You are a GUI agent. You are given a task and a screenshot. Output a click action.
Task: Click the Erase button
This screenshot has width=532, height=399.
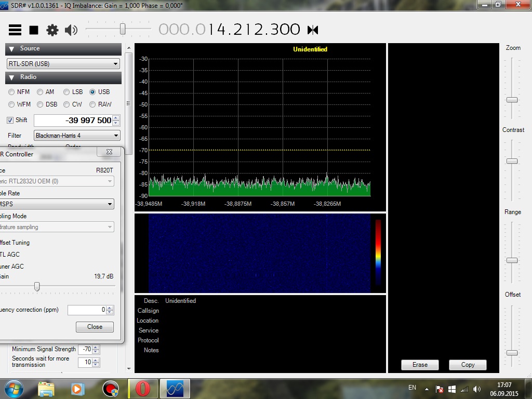coord(420,365)
